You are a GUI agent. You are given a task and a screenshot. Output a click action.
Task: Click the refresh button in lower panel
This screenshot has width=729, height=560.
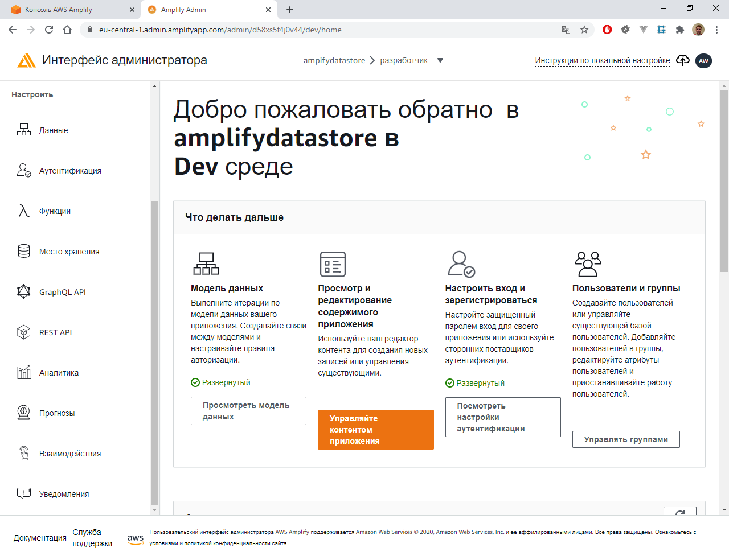(680, 511)
